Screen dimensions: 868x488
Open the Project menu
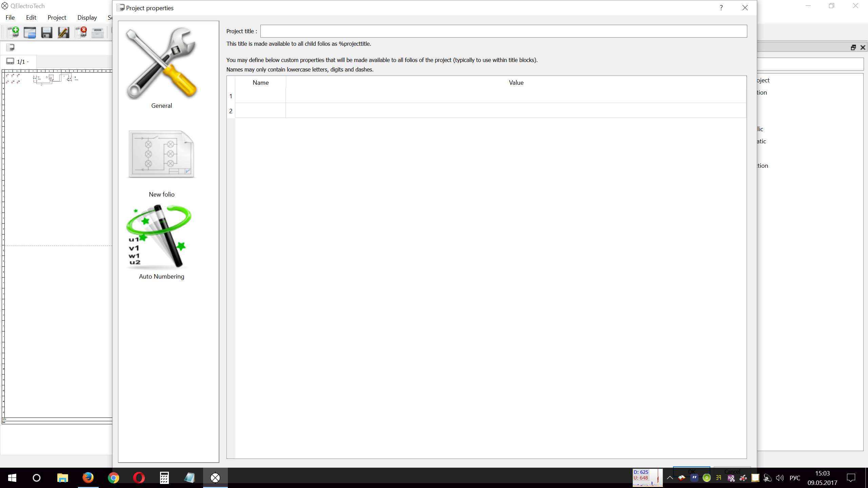tap(57, 18)
